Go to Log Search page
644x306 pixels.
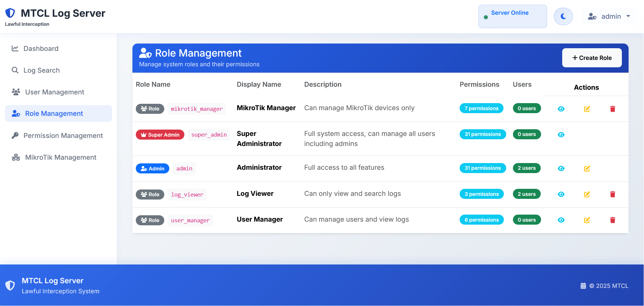42,70
